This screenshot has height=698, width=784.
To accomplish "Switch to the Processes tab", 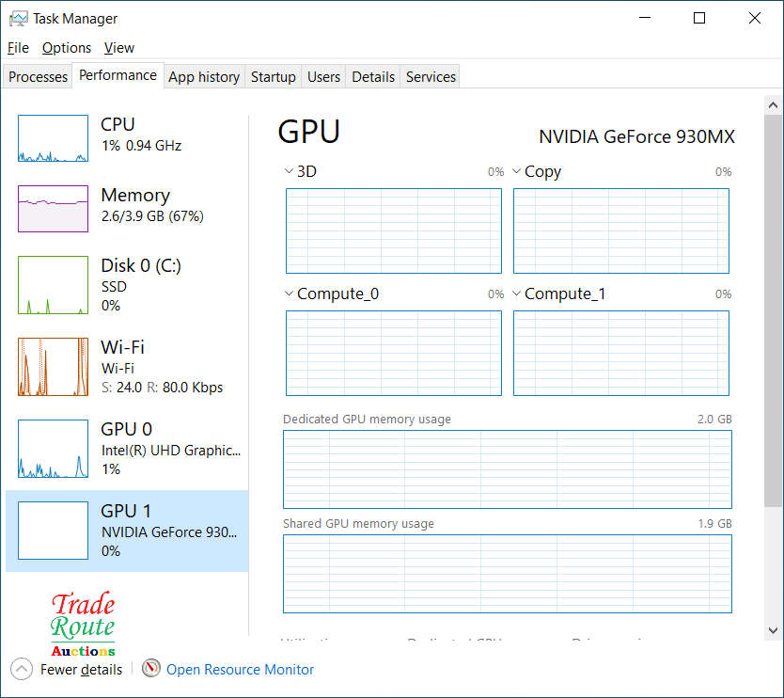I will pyautogui.click(x=39, y=77).
